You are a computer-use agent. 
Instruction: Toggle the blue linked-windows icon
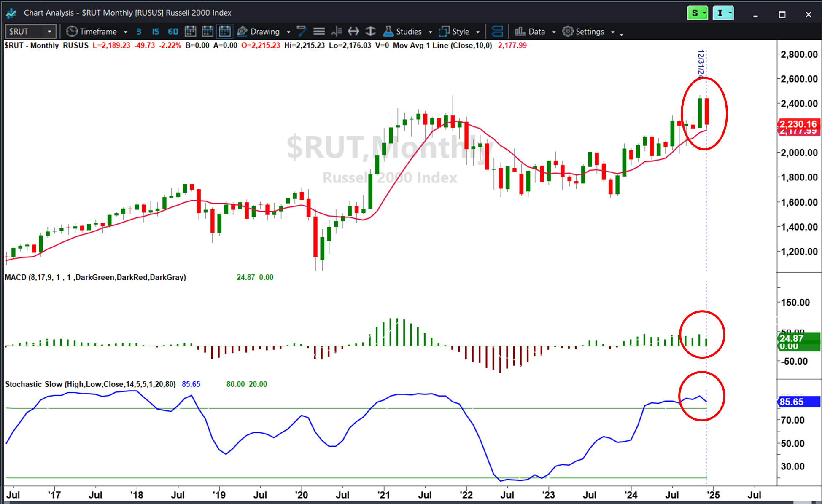(497, 31)
